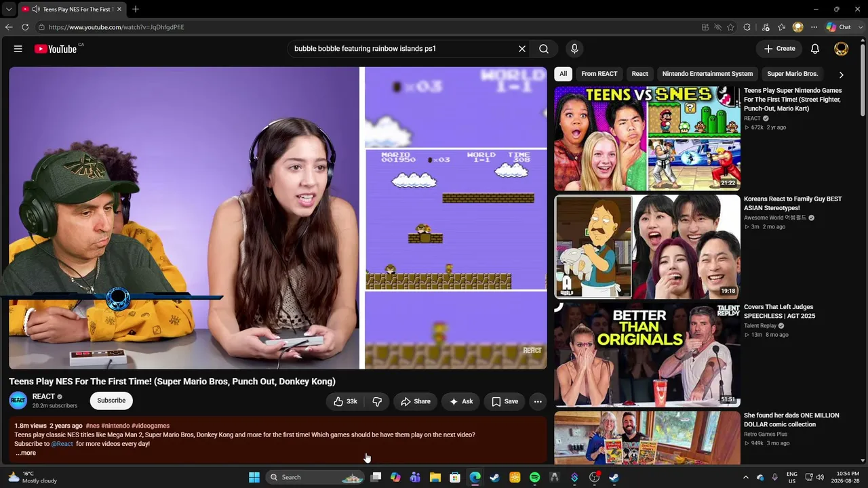Open the #nintendo hashtag
The width and height of the screenshot is (868, 488).
(115, 426)
